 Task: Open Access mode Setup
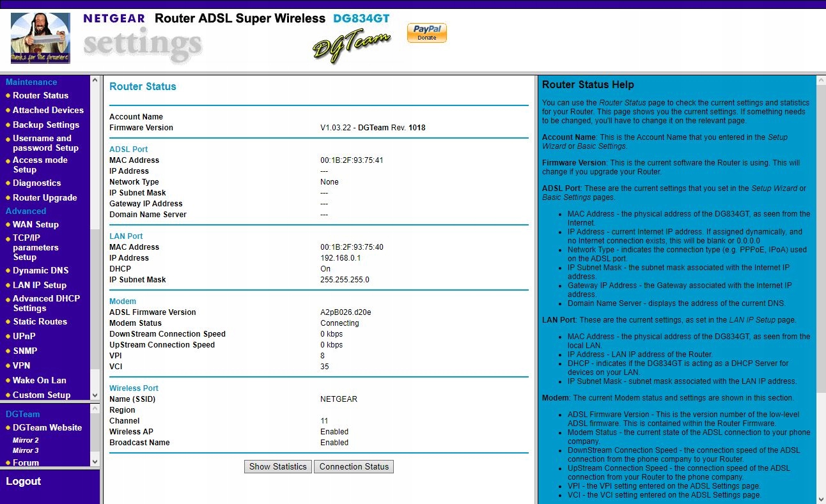(x=40, y=165)
